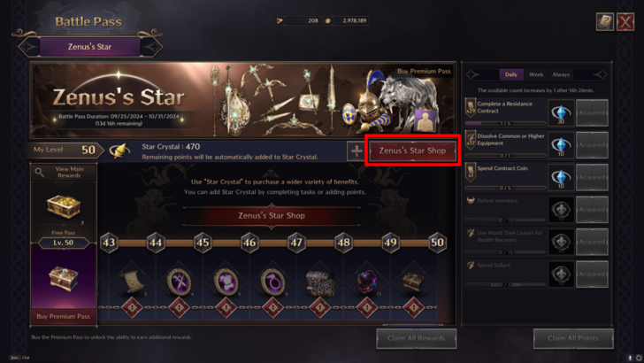
Task: Click the magnifier View Main Rewards icon
Action: (40, 173)
